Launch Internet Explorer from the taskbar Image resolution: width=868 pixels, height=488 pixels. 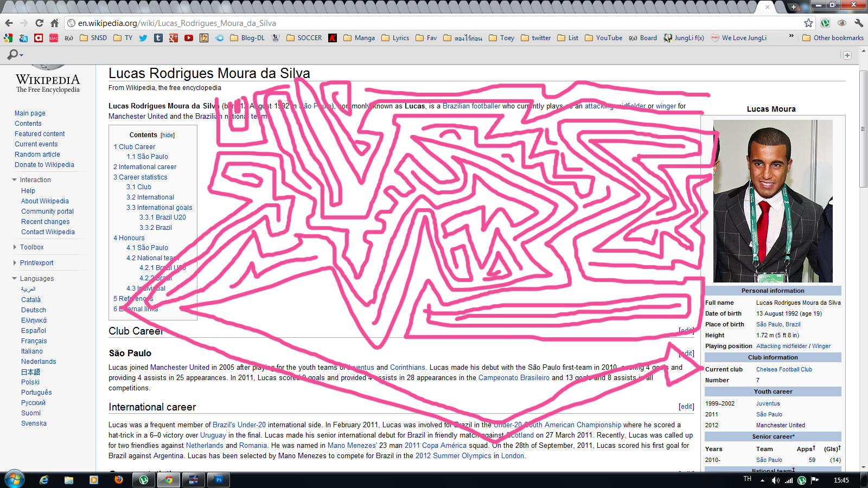tap(44, 480)
